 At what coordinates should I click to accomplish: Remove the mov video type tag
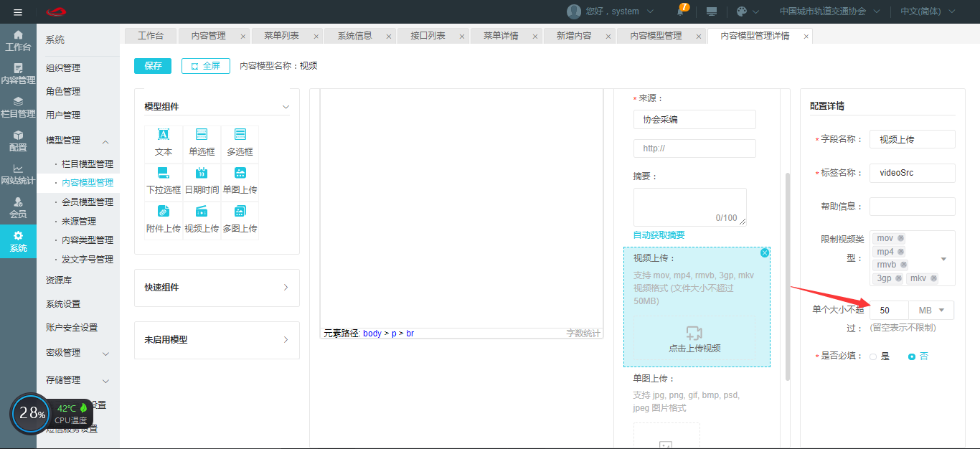[x=901, y=238]
